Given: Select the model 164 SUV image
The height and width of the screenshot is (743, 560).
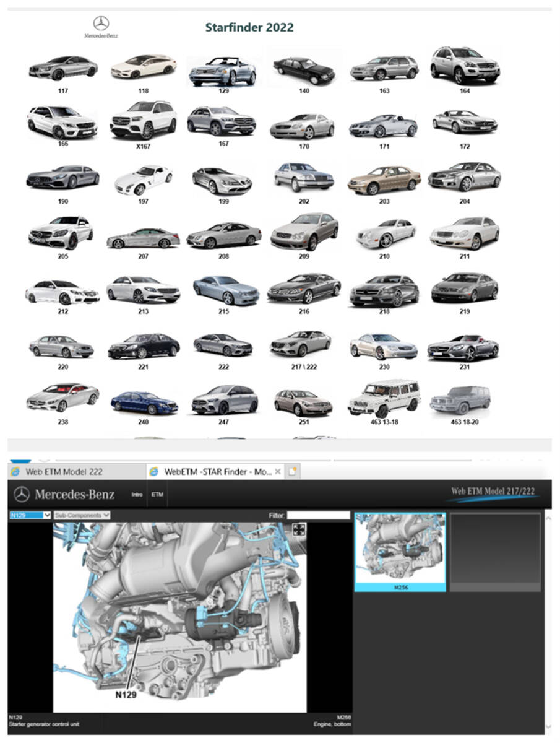Looking at the screenshot, I should (465, 65).
